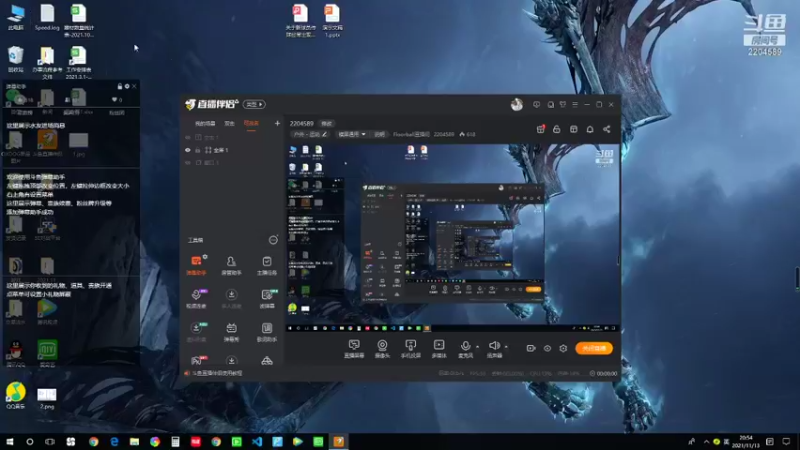Select the 2.png file on desktop

point(46,398)
